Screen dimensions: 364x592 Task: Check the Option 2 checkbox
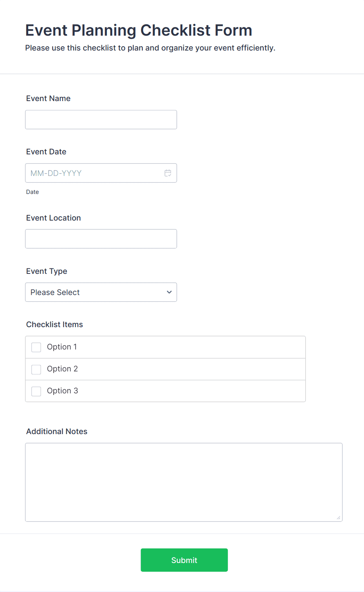36,369
